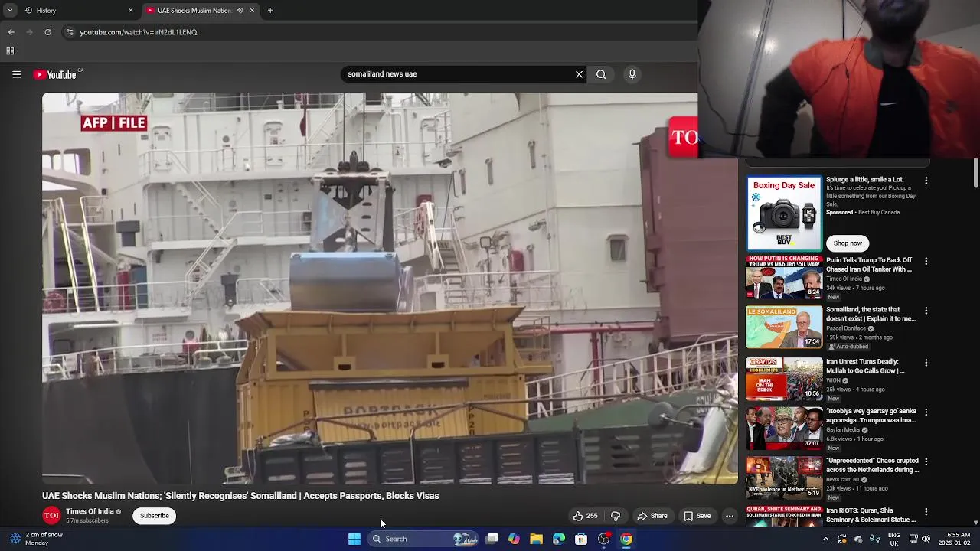Open Putin Tells Trump video thumbnail
The height and width of the screenshot is (551, 980).
coord(784,277)
